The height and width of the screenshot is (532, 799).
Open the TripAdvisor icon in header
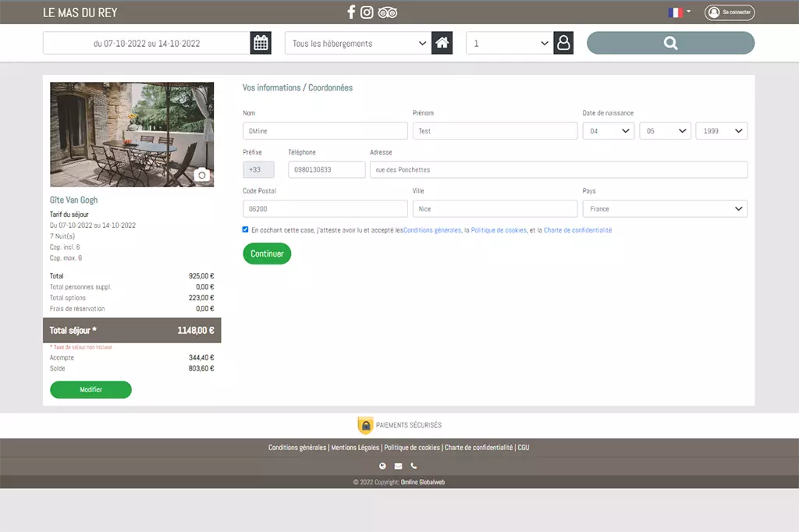[x=387, y=12]
